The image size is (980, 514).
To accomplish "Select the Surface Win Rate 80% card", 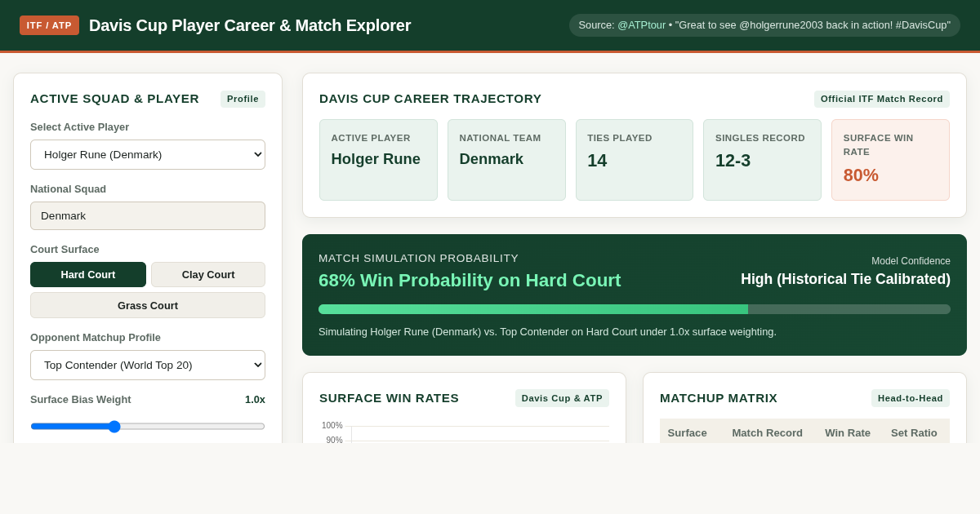I will (890, 160).
